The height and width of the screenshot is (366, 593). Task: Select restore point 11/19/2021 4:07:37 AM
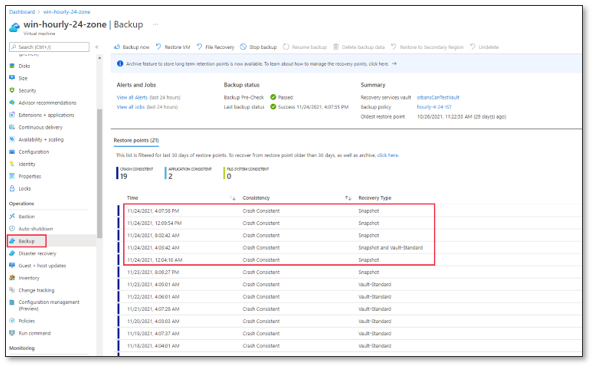(x=348, y=333)
